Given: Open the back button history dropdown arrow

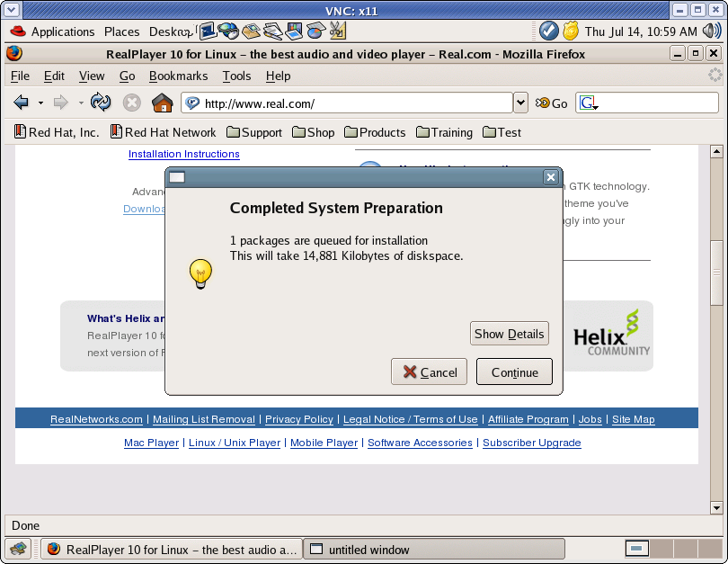Looking at the screenshot, I should pyautogui.click(x=40, y=103).
